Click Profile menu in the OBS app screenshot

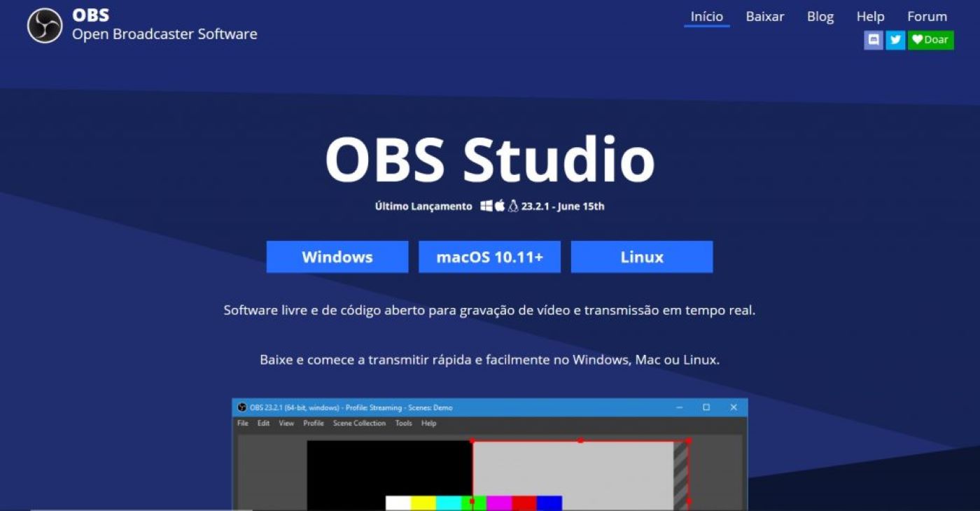314,423
